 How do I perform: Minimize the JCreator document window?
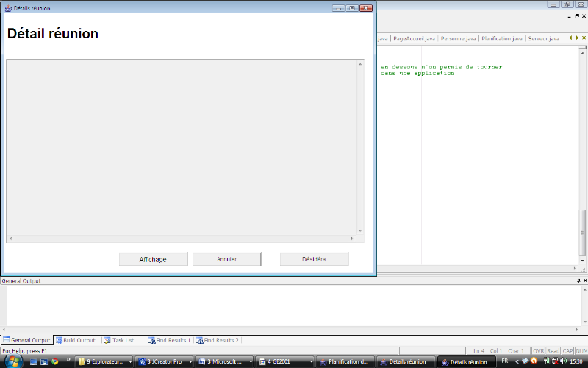[x=570, y=17]
